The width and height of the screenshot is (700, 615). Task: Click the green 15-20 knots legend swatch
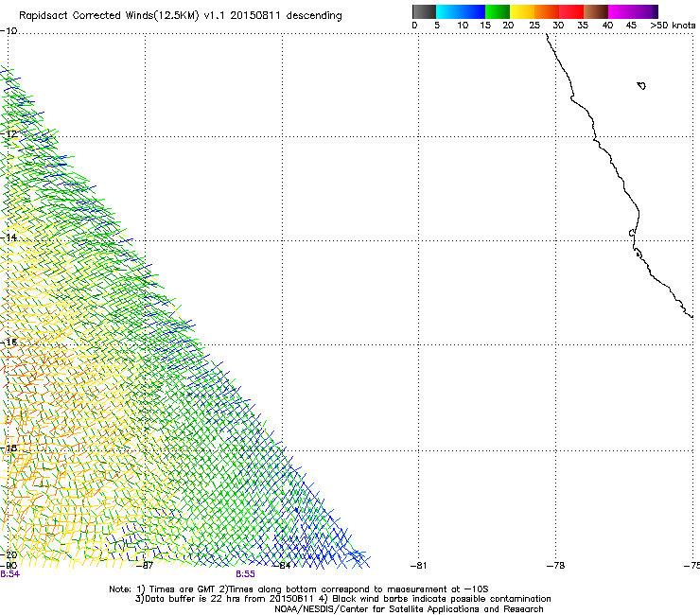[x=498, y=11]
